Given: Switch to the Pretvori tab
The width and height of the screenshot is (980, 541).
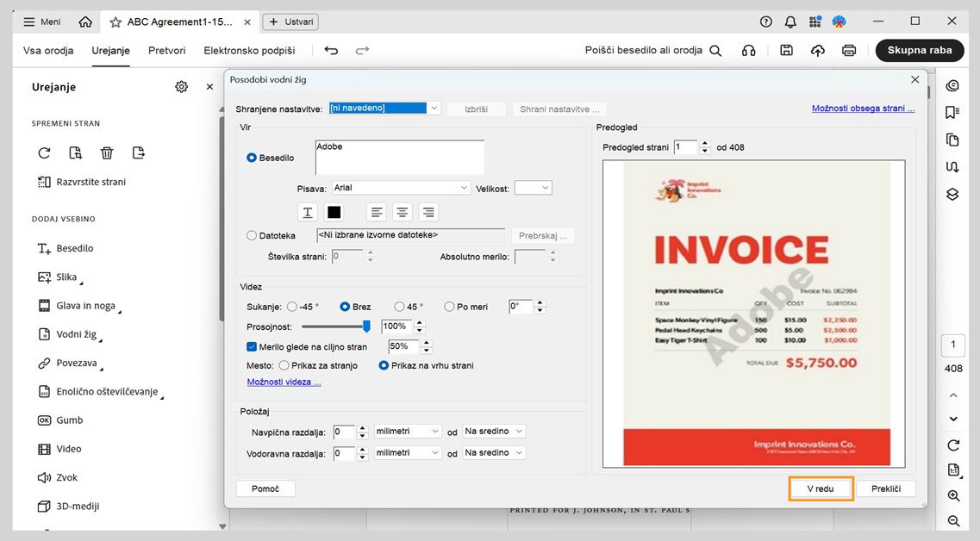Looking at the screenshot, I should pos(166,50).
